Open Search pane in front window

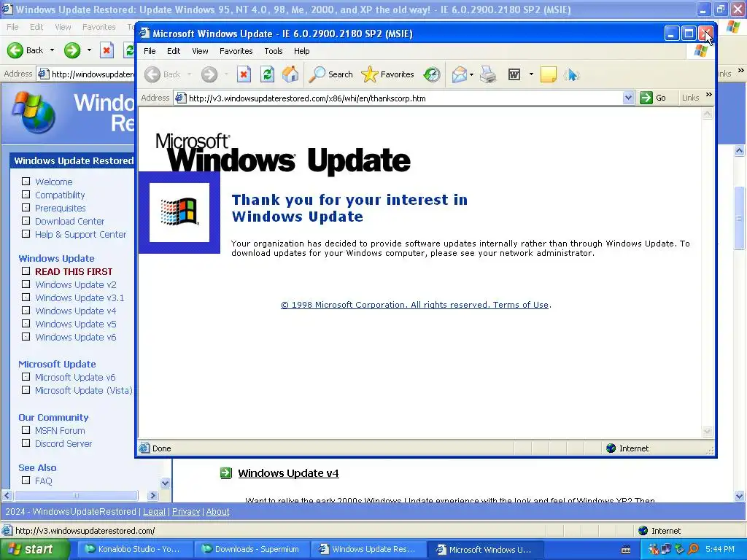tap(331, 74)
